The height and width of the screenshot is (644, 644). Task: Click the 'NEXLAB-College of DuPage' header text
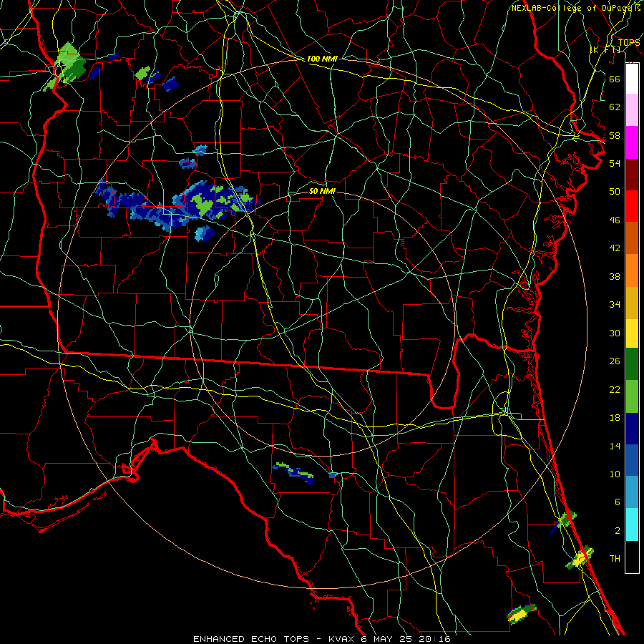(573, 8)
